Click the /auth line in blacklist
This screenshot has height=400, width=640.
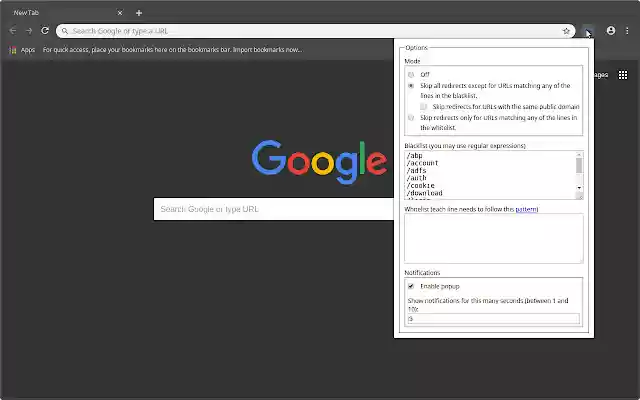[x=416, y=178]
